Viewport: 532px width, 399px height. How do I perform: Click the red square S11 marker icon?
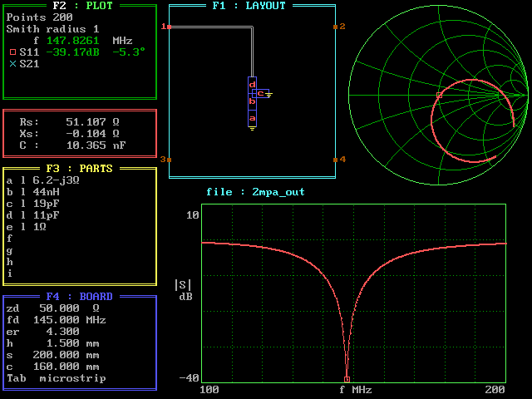pos(12,52)
